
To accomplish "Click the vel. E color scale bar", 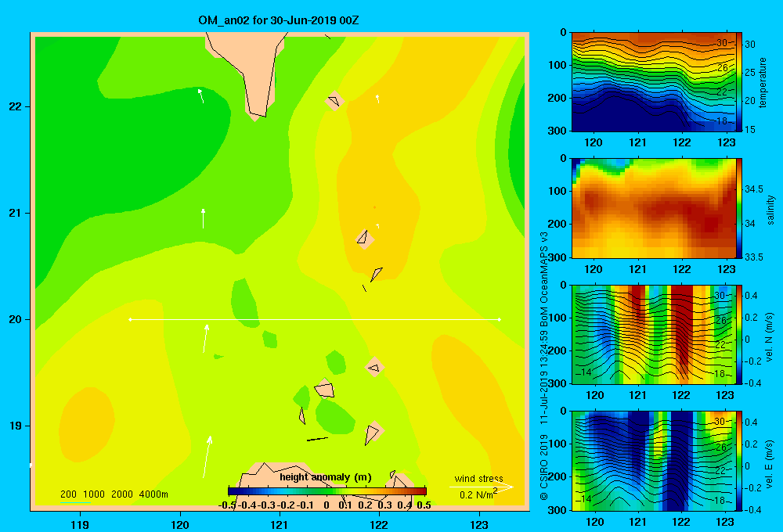I will coord(739,461).
